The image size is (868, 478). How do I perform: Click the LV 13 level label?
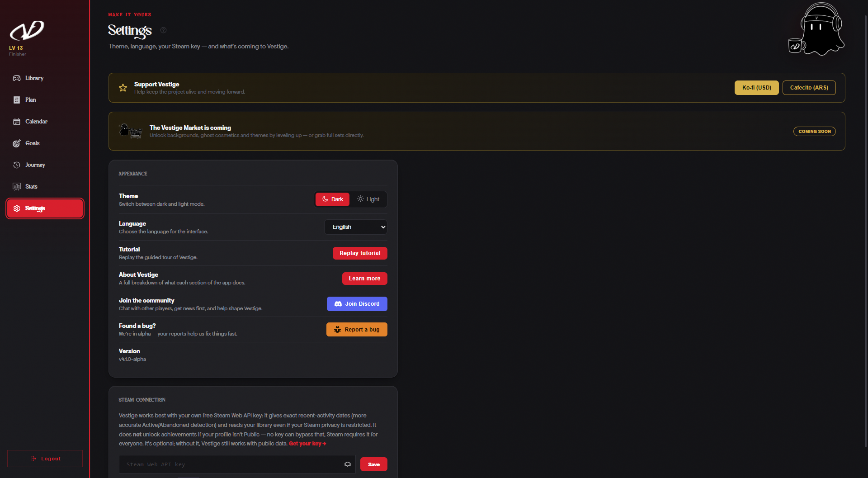click(x=16, y=48)
